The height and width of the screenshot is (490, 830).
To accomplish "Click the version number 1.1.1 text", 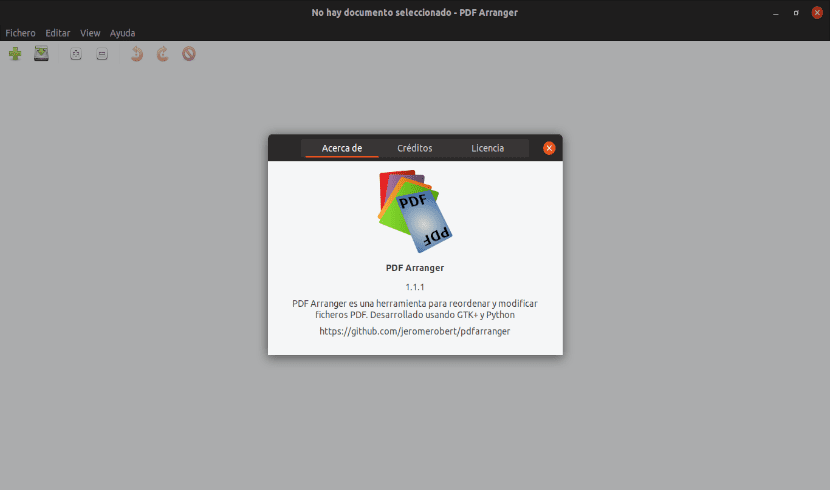I will click(415, 287).
